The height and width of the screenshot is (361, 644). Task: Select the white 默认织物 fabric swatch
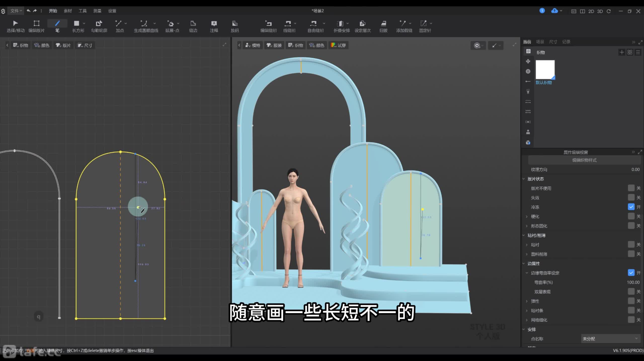click(x=545, y=70)
